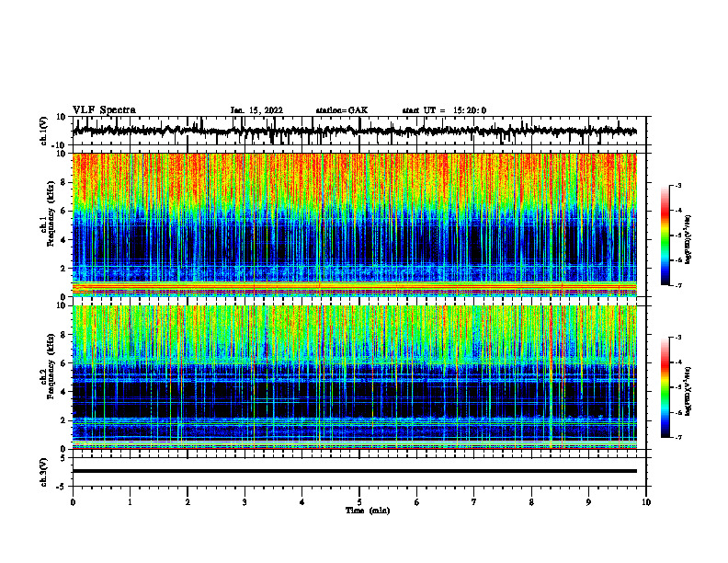Screen dimensions: 728x563
Task: Click the "VLF Spectra" plot title
Action: tap(104, 110)
